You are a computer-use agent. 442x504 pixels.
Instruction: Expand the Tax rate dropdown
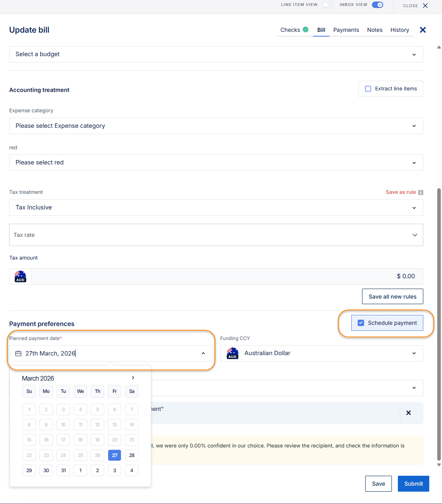tap(216, 235)
